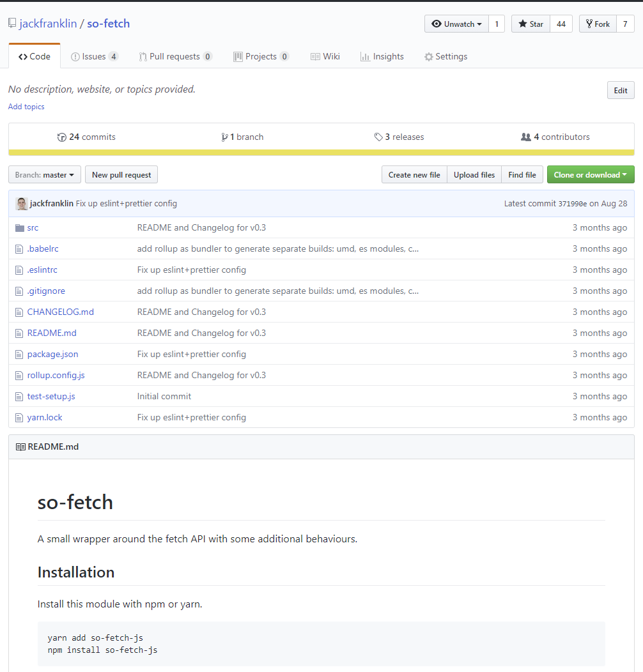Click 'Initial commit' message in test-setup.js row
This screenshot has width=643, height=672.
(164, 397)
